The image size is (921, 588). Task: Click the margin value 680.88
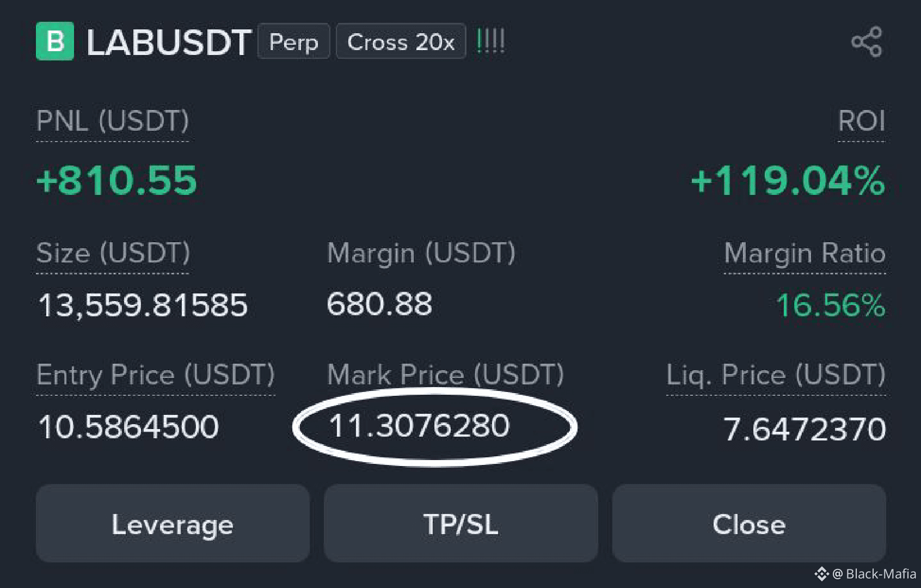379,304
